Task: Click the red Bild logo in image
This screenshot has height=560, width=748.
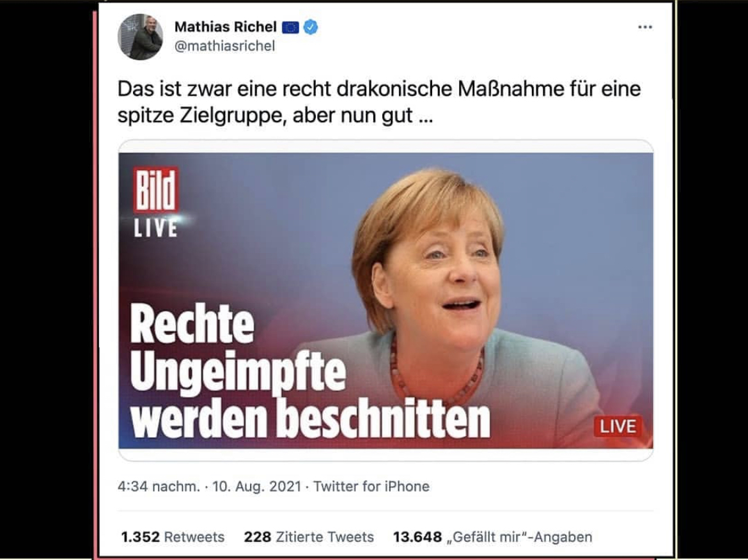Action: point(156,190)
